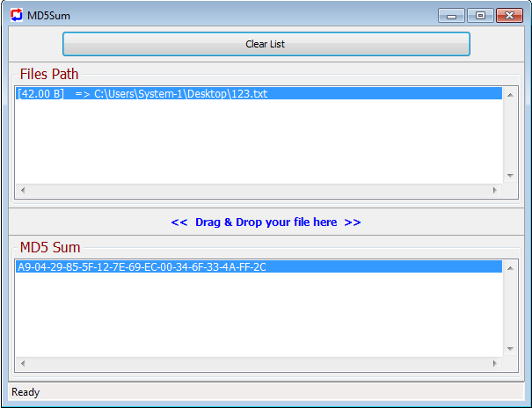
Task: Click right arrow of MD5 Sum horizontal scrollbar
Action: click(495, 363)
